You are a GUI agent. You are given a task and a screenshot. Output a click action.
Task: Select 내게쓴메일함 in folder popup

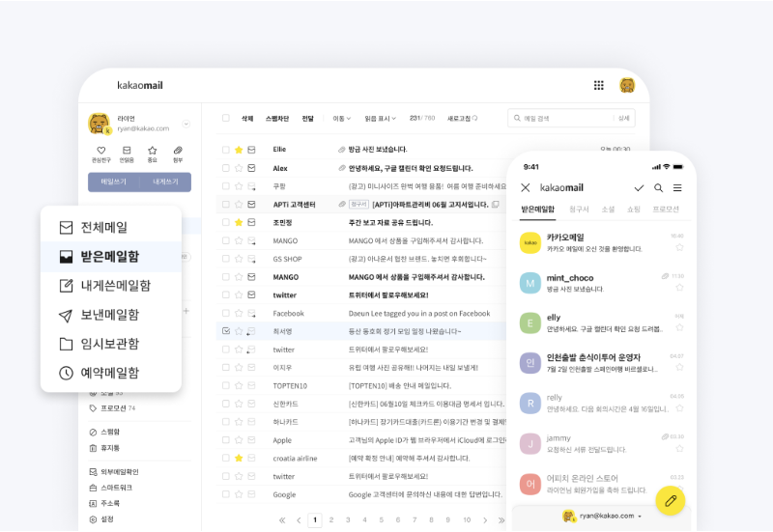111,286
